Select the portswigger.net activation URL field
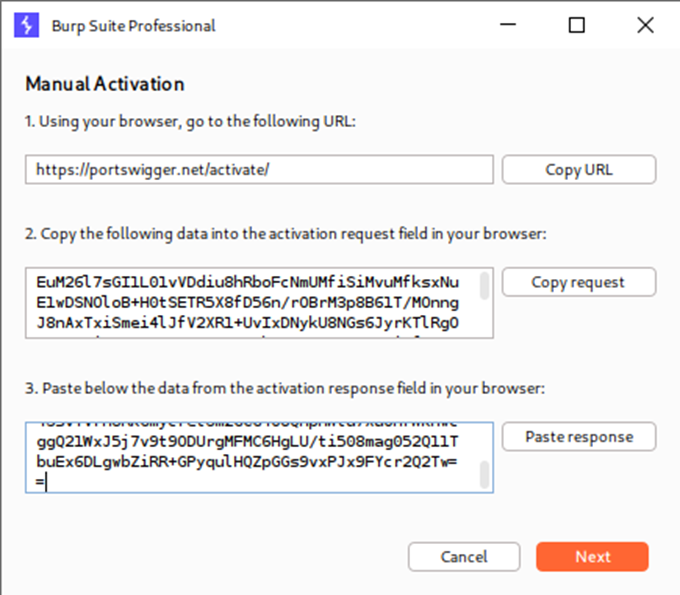This screenshot has width=680, height=595. (259, 170)
